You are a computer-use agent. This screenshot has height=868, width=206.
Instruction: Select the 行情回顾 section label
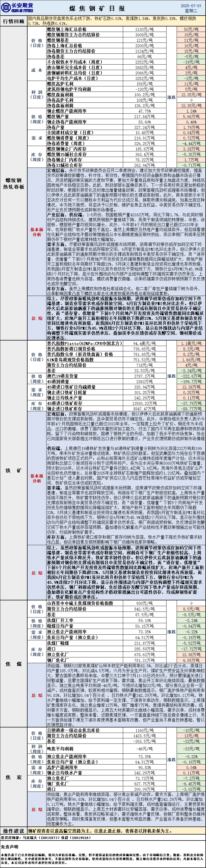[x=14, y=21]
